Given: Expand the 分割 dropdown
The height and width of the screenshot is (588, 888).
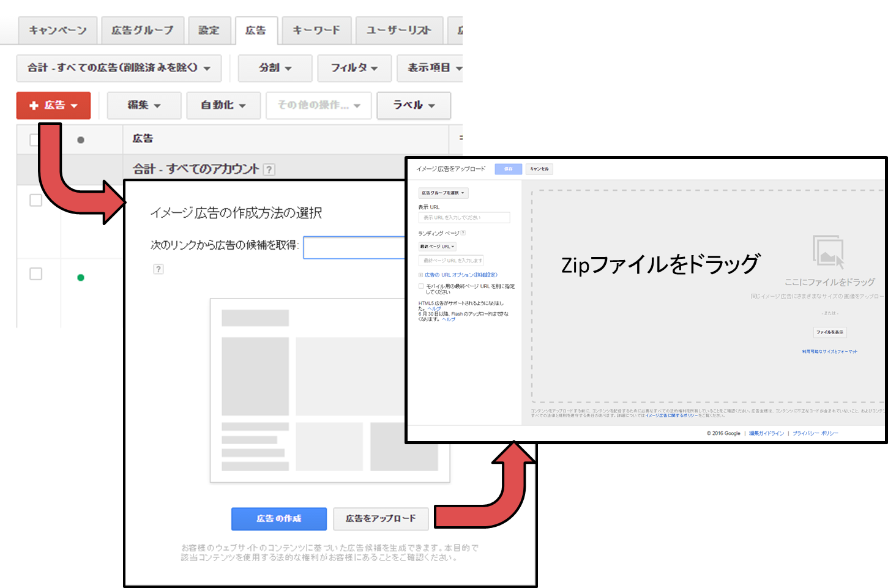Looking at the screenshot, I should [x=275, y=68].
